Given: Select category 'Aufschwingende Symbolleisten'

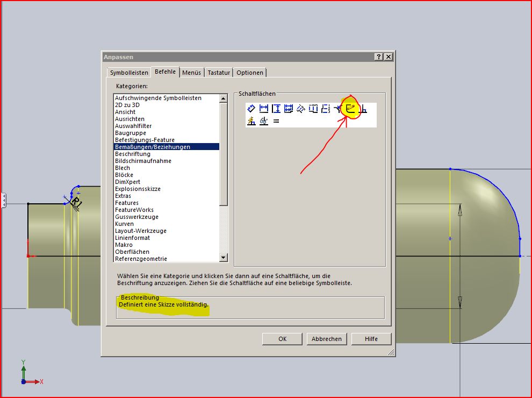Looking at the screenshot, I should 166,98.
